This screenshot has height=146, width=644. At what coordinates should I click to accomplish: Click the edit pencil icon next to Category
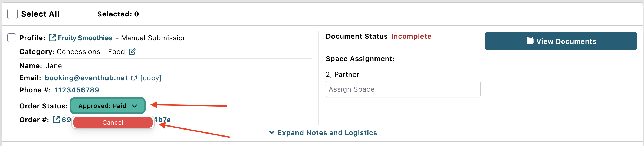click(x=132, y=52)
